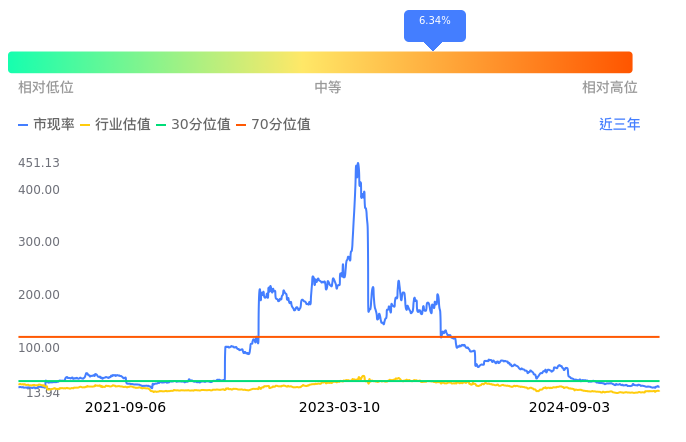The height and width of the screenshot is (442, 686).
Task: Click the 400.00 y-axis label
Action: [39, 190]
